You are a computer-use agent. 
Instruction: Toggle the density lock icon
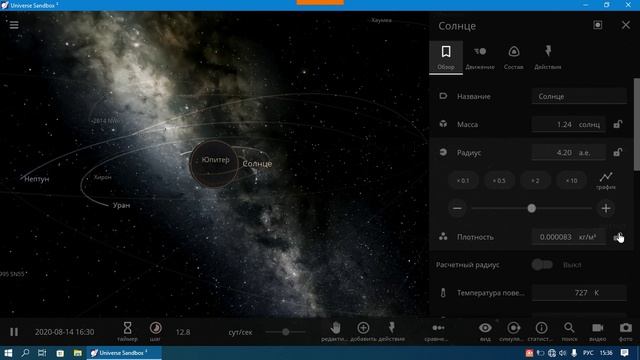pos(618,237)
